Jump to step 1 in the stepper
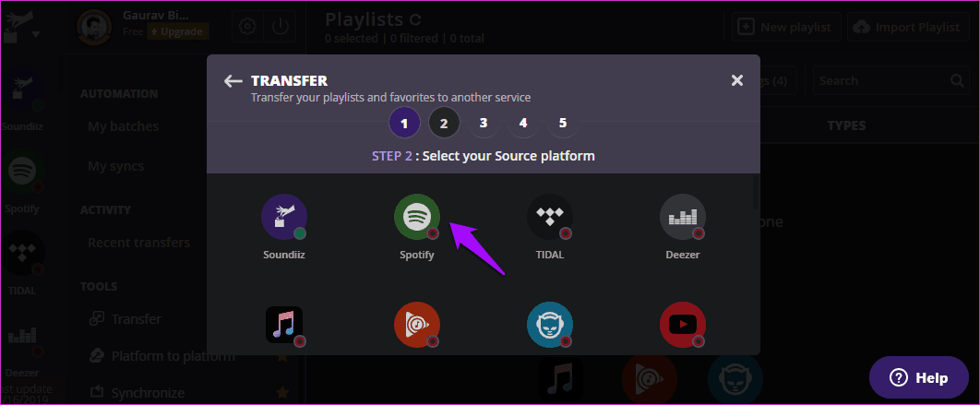Screen dimensions: 980x405 point(404,123)
